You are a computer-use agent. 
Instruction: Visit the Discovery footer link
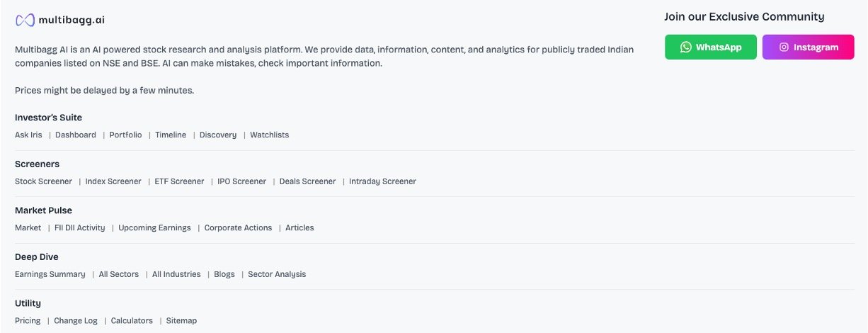218,135
